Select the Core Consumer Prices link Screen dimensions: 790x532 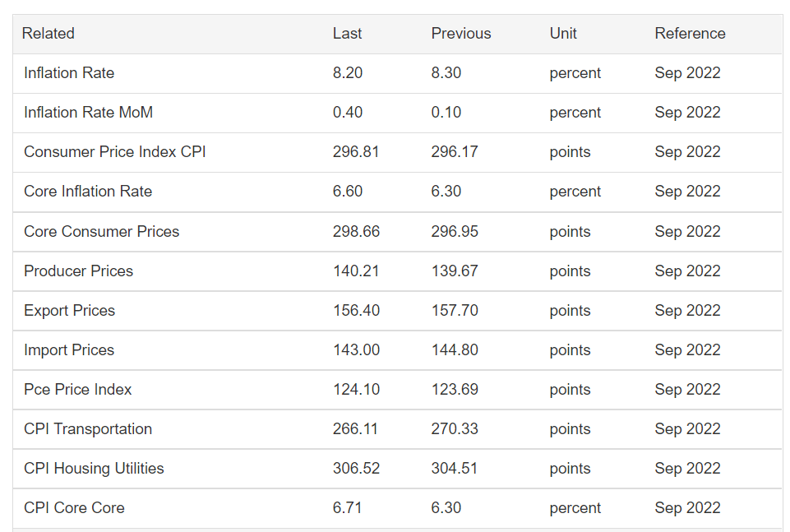pyautogui.click(x=101, y=231)
